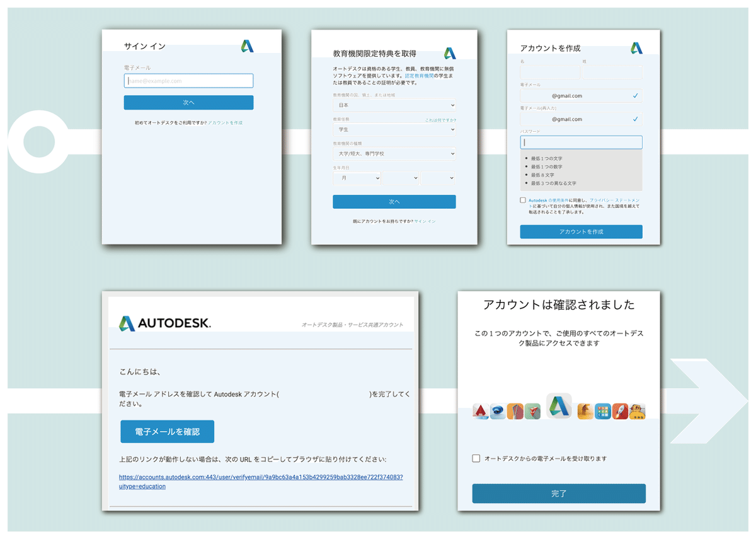Click the rocket product icon
This screenshot has width=756, height=539.
[621, 412]
